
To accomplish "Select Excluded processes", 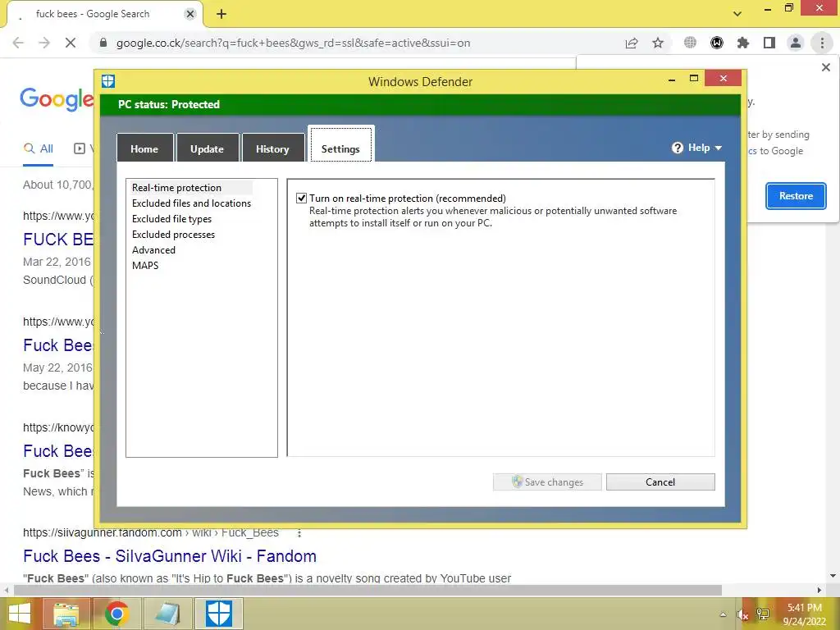I will point(174,234).
